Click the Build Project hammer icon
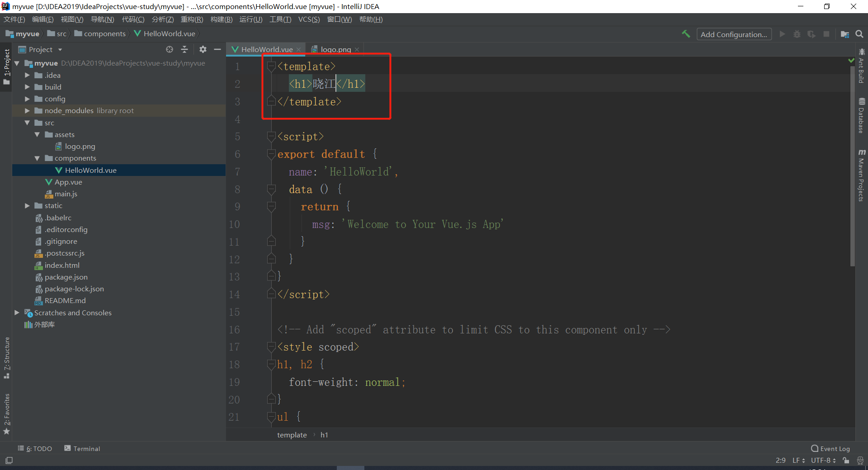Image resolution: width=868 pixels, height=470 pixels. [686, 34]
